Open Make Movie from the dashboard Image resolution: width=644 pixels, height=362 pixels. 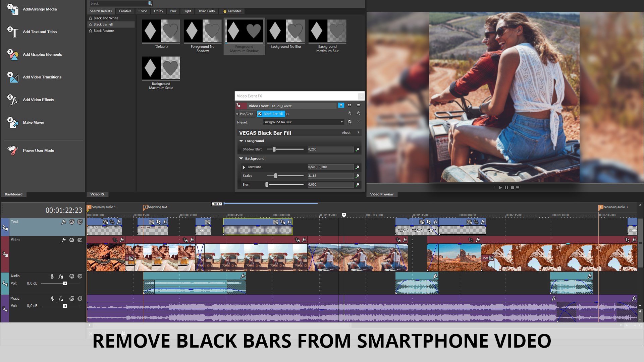(x=33, y=122)
